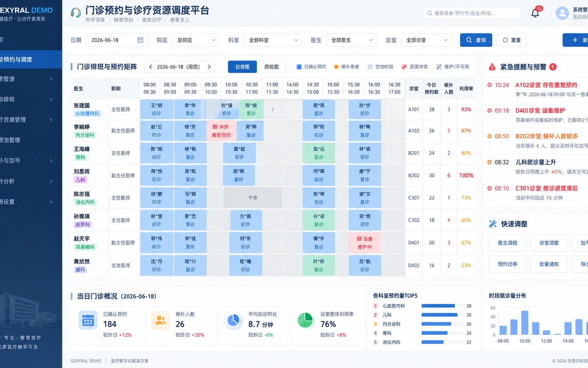Click the 候补患者 orange legend swatch
The height and width of the screenshot is (368, 588).
(336, 67)
